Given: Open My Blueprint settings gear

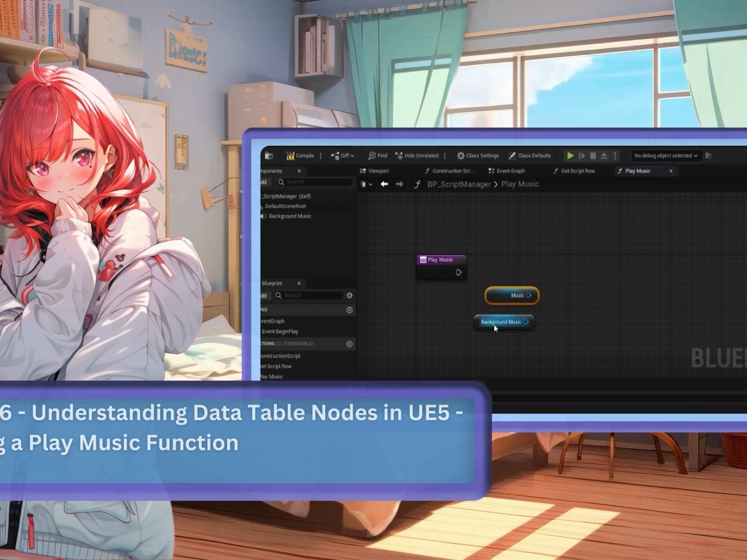Looking at the screenshot, I should point(350,295).
